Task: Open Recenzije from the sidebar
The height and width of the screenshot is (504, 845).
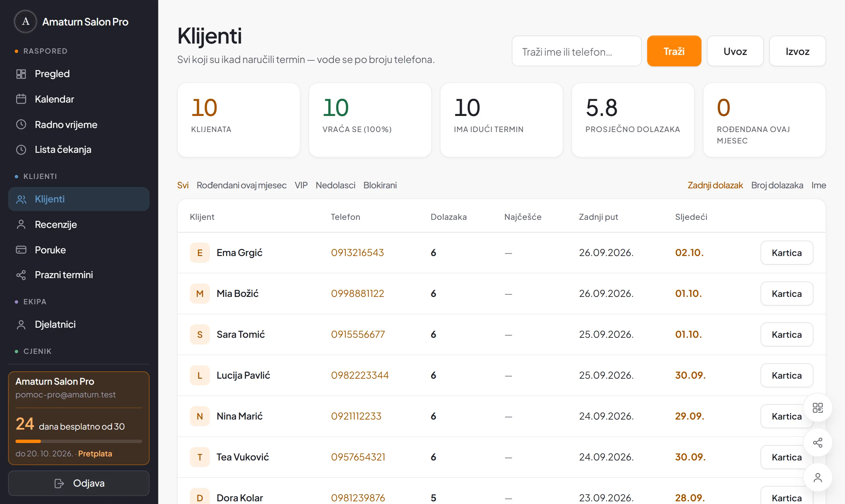Action: pyautogui.click(x=78, y=225)
